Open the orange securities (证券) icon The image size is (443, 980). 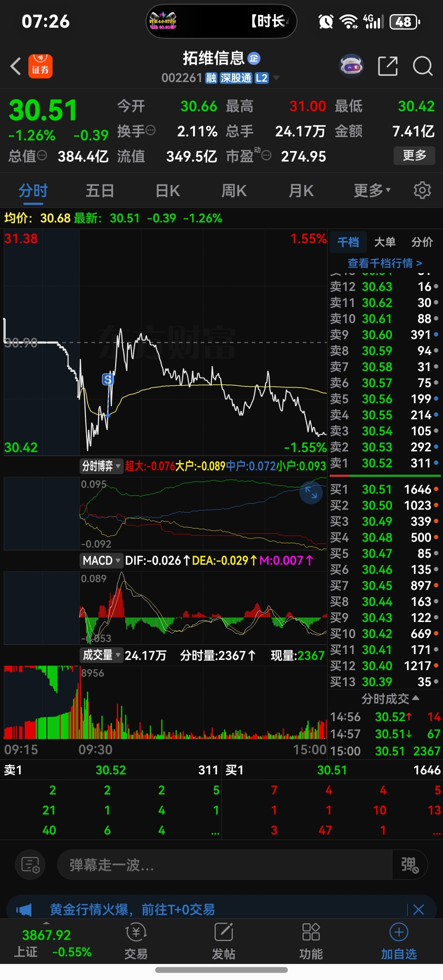click(40, 66)
